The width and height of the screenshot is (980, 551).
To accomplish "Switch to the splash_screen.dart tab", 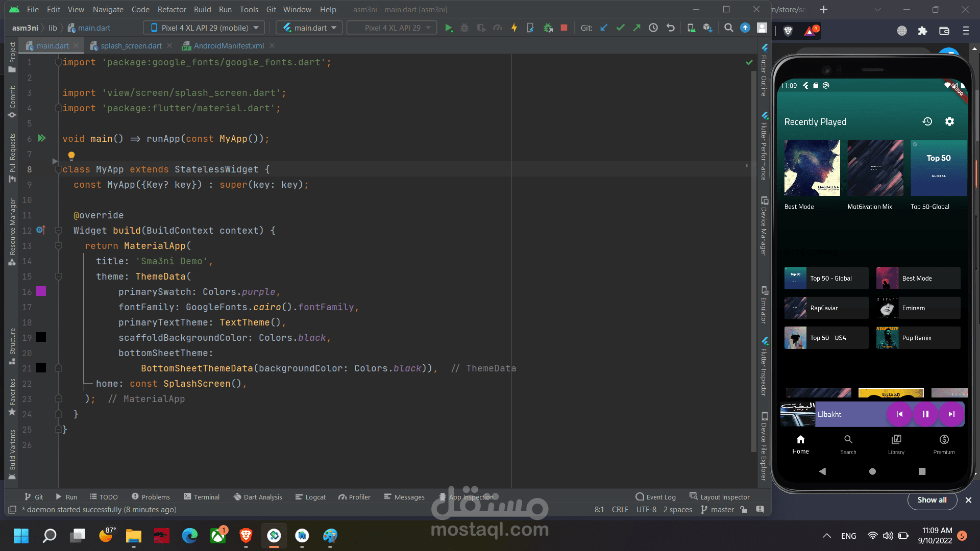I will point(131,46).
